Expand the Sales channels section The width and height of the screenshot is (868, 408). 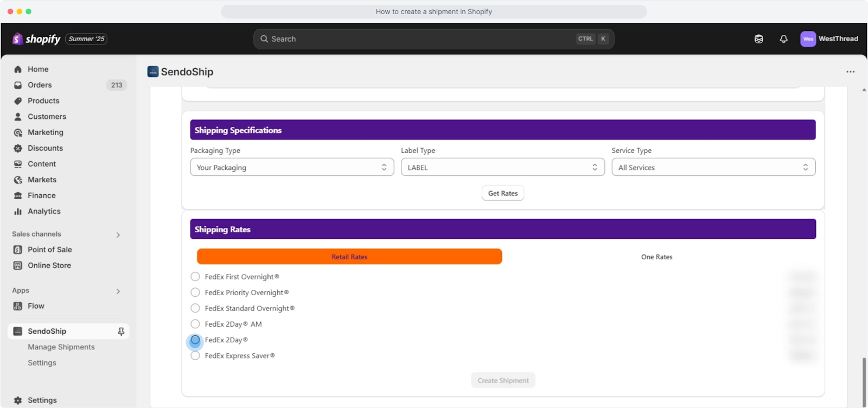click(118, 235)
